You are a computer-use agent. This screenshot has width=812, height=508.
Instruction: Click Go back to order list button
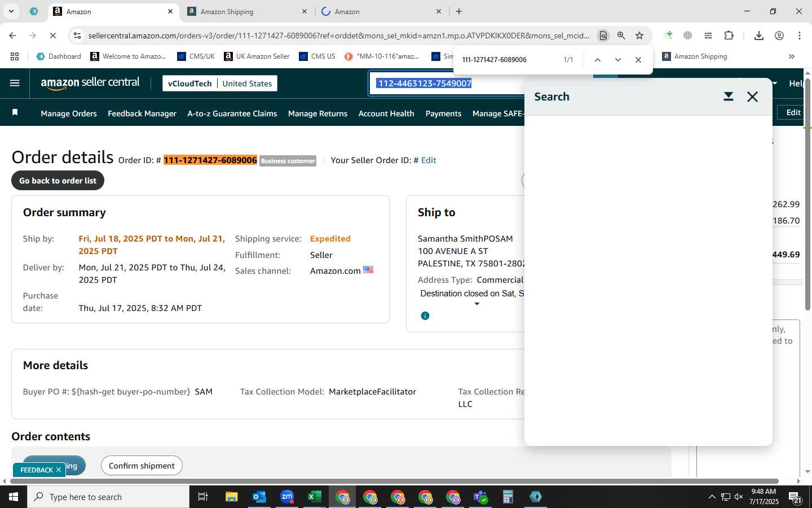(x=58, y=181)
